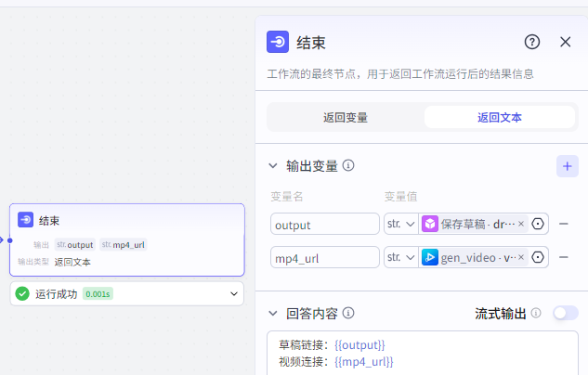588x375 pixels.
Task: Show info for 输出变量
Action: click(x=348, y=165)
